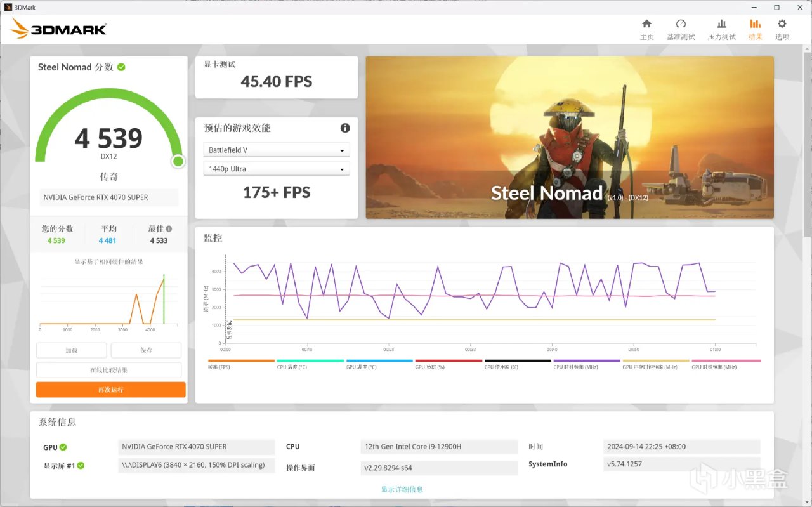This screenshot has height=507, width=812.
Task: Click the green check next to 显示屏 #1
Action: click(81, 465)
